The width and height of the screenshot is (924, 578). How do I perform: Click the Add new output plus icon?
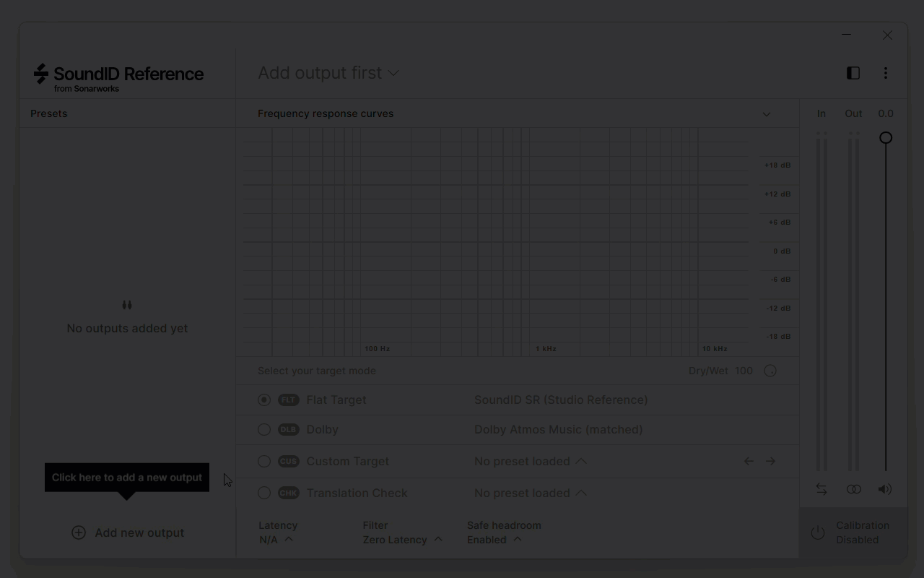pos(79,532)
